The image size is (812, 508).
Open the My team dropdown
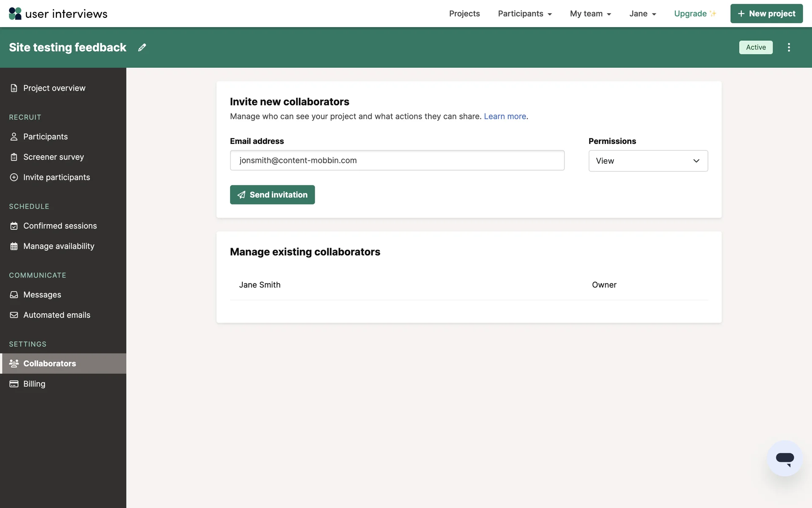[590, 14]
